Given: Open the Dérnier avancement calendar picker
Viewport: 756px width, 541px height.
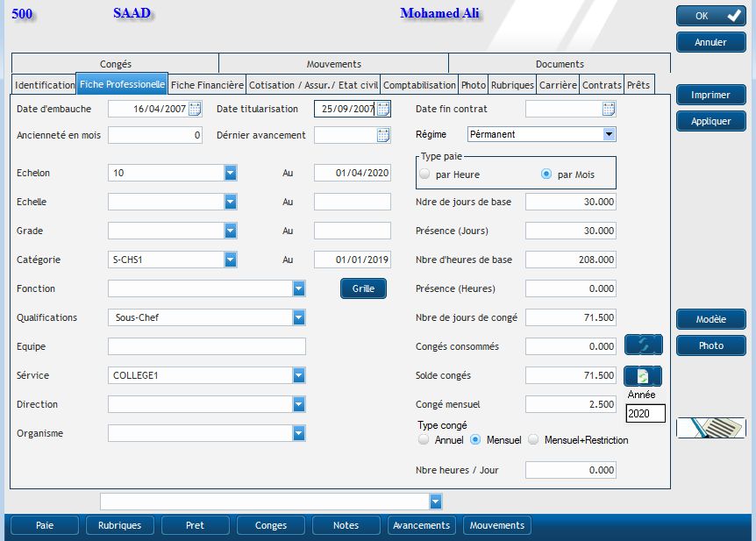Looking at the screenshot, I should (x=383, y=135).
